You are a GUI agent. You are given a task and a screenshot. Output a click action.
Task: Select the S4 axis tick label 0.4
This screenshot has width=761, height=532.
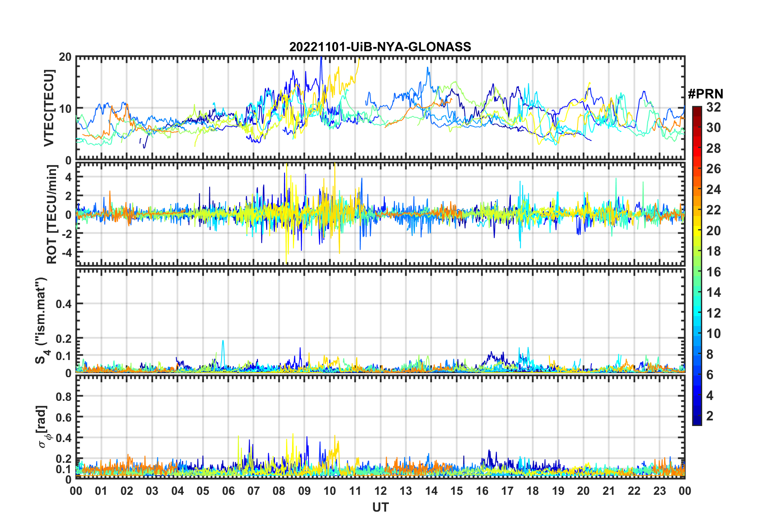point(64,304)
